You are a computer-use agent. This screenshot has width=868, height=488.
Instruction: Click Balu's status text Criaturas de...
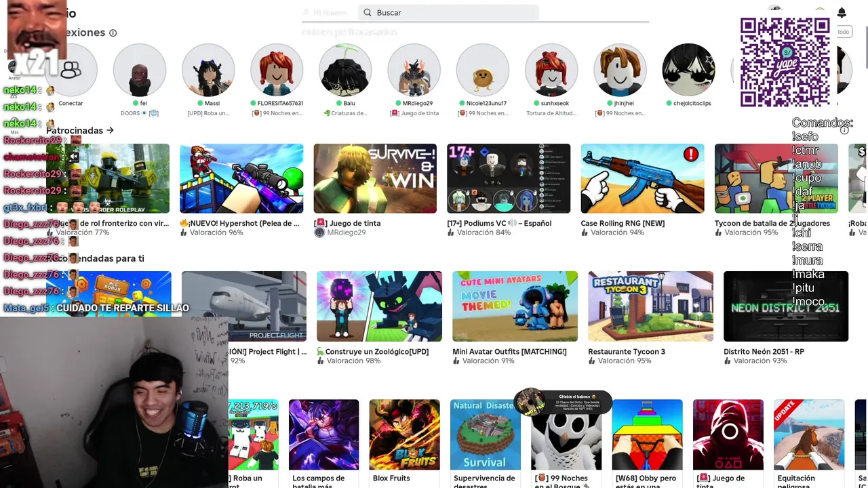[345, 113]
